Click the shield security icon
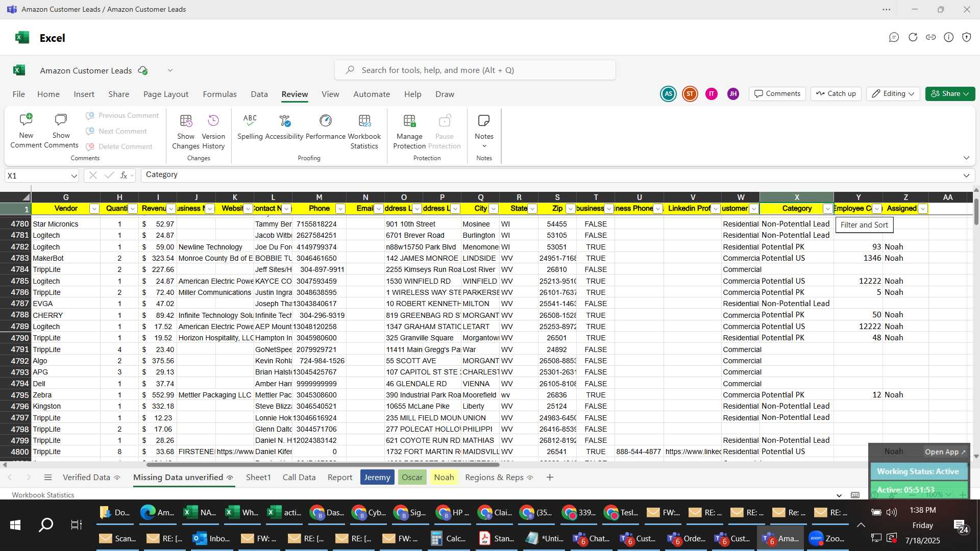Viewport: 980px width, 551px height. [x=967, y=37]
